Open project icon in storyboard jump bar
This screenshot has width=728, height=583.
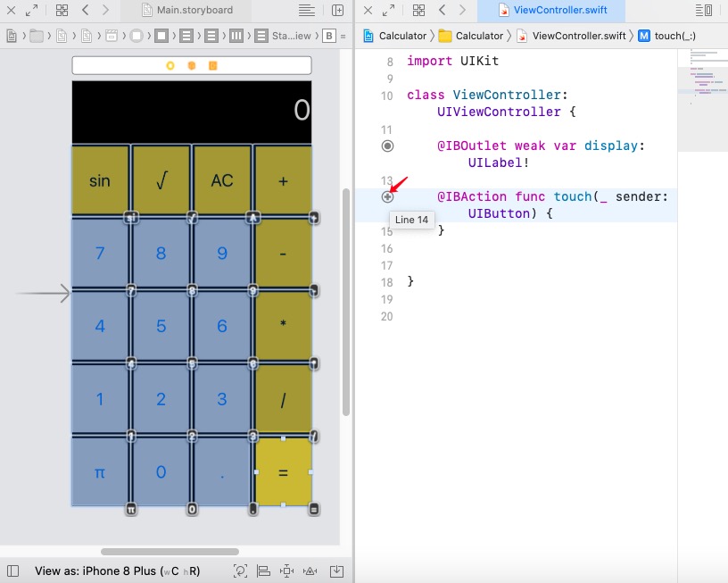click(x=12, y=36)
